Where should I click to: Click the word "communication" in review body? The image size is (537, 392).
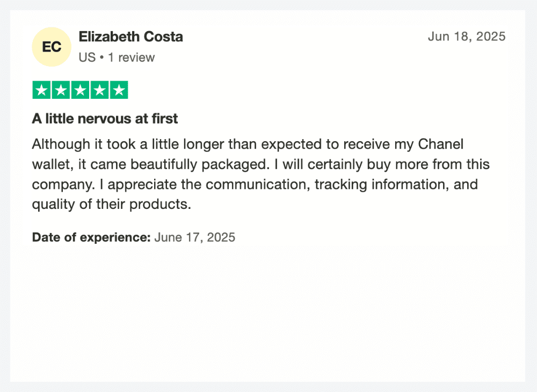click(x=258, y=185)
